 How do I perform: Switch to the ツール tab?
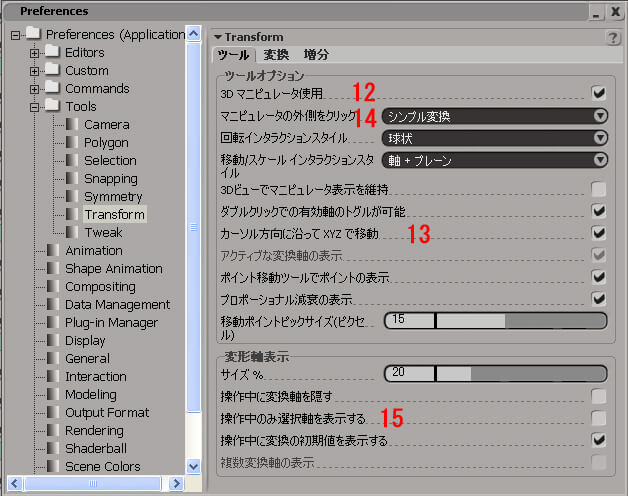point(233,55)
